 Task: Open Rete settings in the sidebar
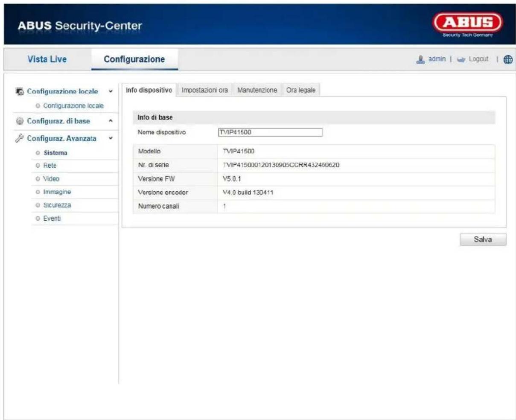[x=50, y=166]
